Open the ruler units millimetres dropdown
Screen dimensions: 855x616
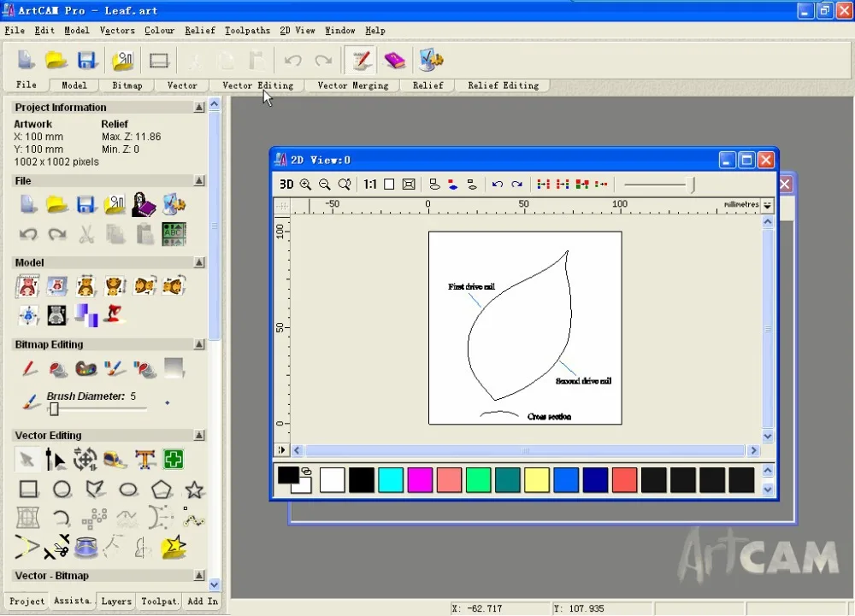pyautogui.click(x=767, y=206)
